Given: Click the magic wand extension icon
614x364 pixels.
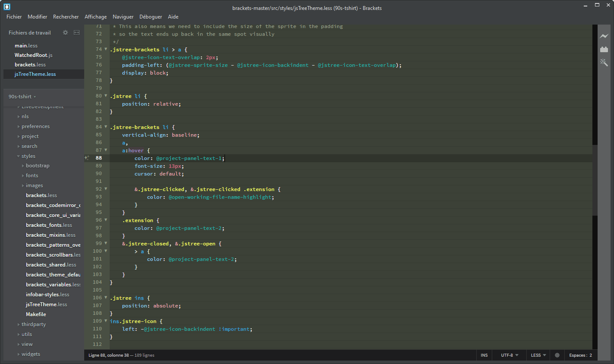Looking at the screenshot, I should 604,62.
